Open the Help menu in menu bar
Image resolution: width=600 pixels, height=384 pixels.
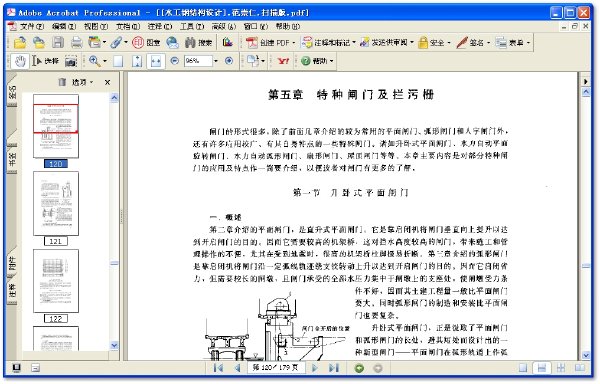click(288, 26)
